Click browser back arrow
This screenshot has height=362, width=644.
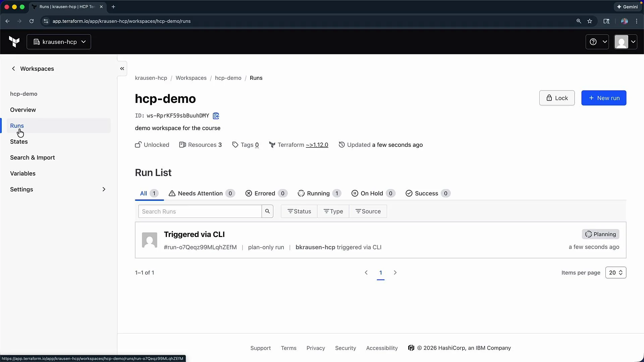7,21
